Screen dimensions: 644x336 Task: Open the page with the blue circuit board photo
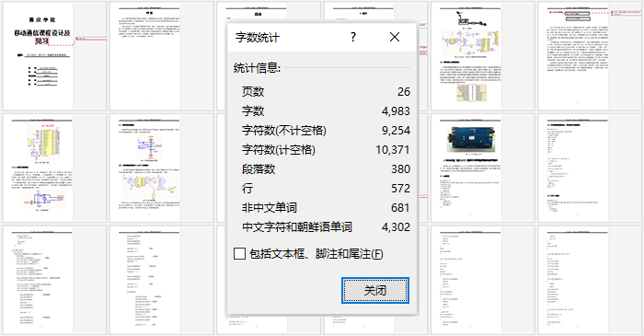[x=483, y=168]
